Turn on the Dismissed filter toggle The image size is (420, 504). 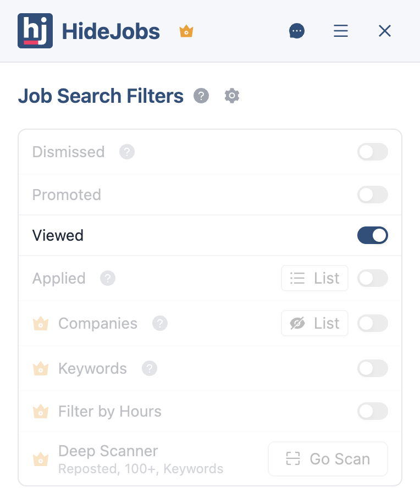tap(373, 152)
